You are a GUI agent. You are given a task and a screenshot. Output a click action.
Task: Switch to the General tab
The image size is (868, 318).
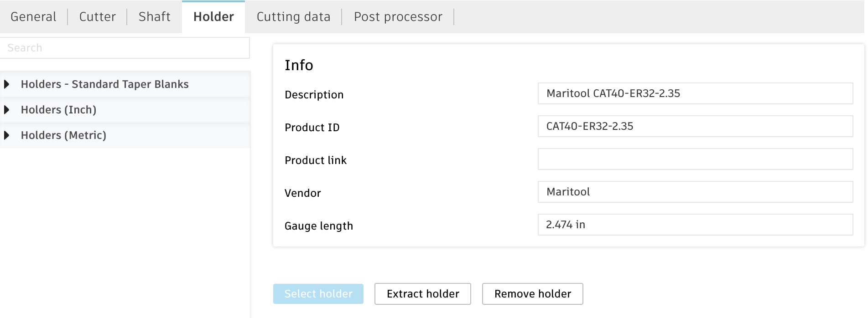[x=33, y=17]
